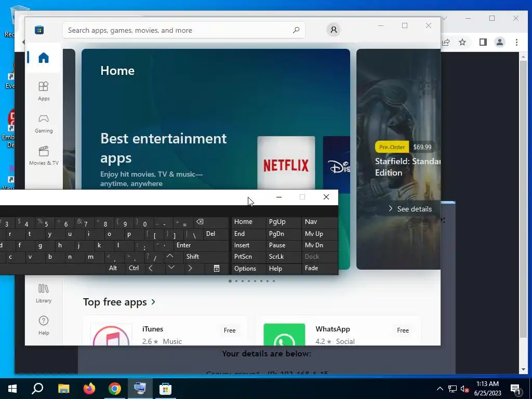Select the last carousel page dot
The height and width of the screenshot is (399, 532).
(274, 281)
